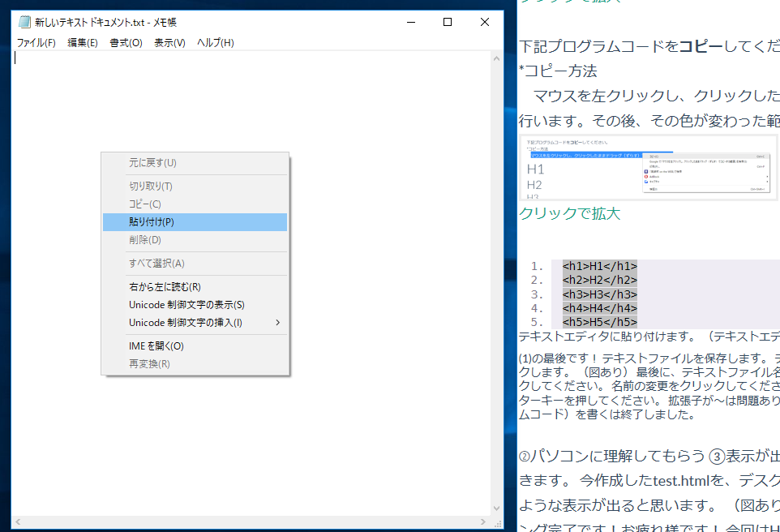Open the 表示(V) menu

[x=169, y=43]
